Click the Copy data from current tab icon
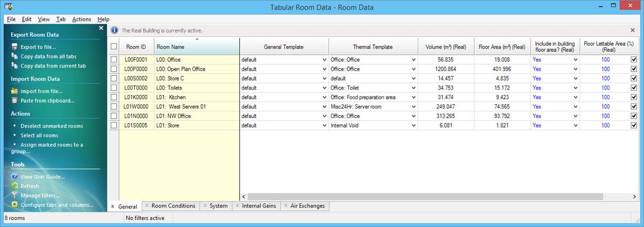Screen dimensions: 644x227 (14, 66)
